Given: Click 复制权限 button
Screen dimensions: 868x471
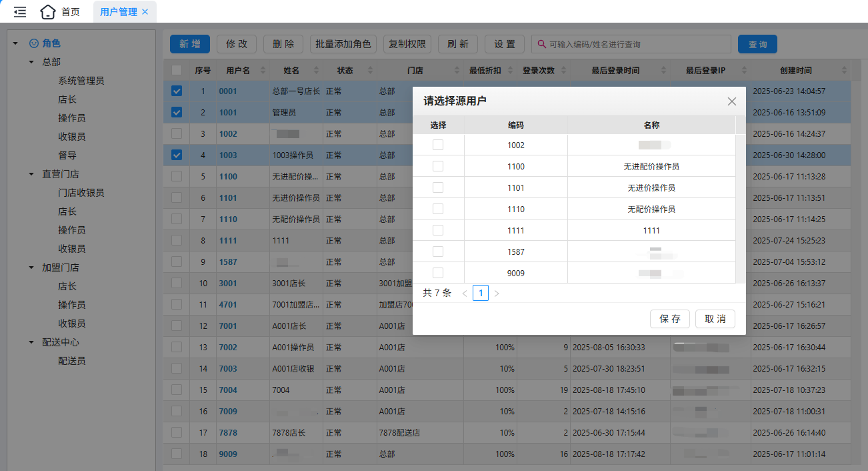Looking at the screenshot, I should click(x=407, y=44).
